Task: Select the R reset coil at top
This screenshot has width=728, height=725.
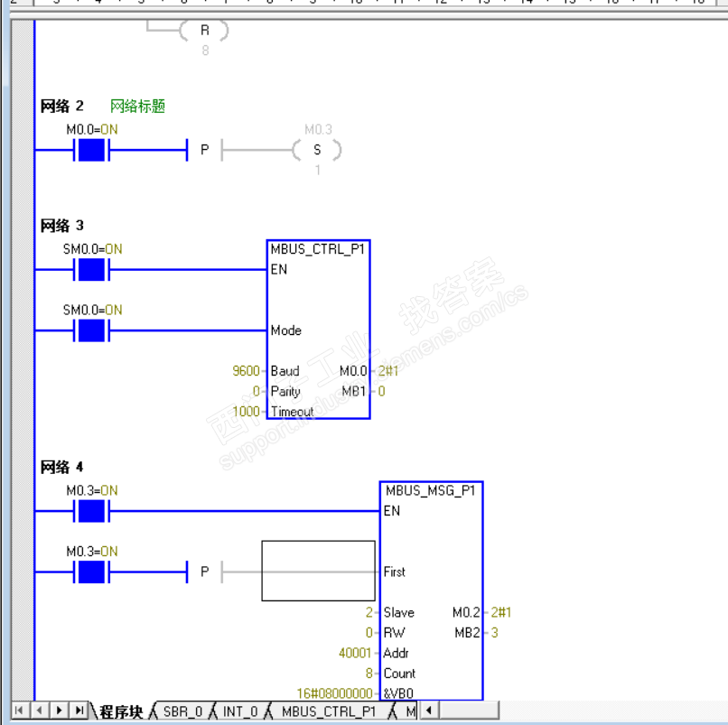Action: (204, 31)
